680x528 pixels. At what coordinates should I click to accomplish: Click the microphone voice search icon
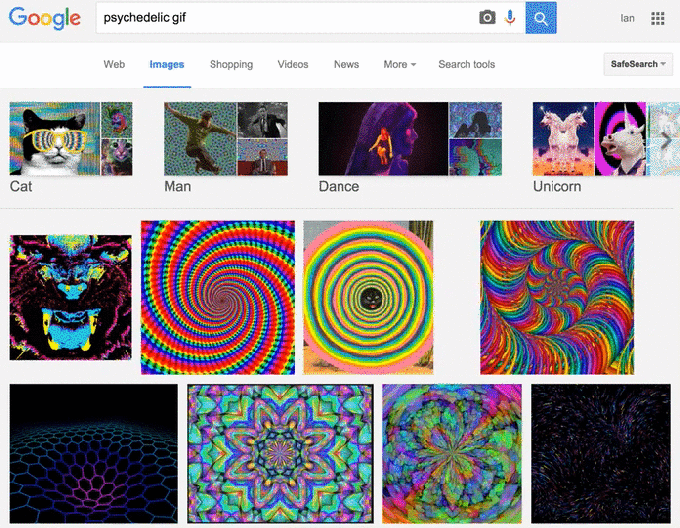[510, 18]
